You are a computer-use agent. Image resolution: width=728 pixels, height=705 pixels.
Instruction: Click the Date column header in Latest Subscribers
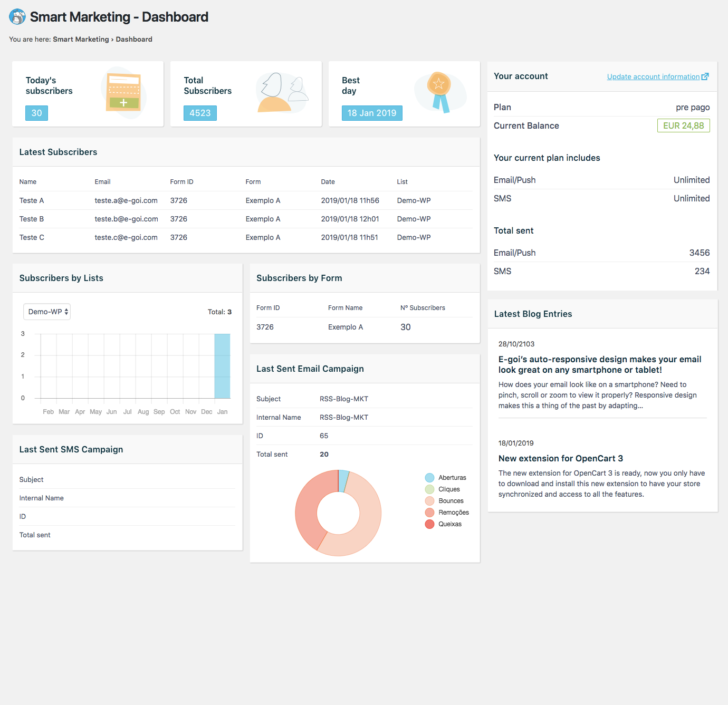pyautogui.click(x=328, y=181)
